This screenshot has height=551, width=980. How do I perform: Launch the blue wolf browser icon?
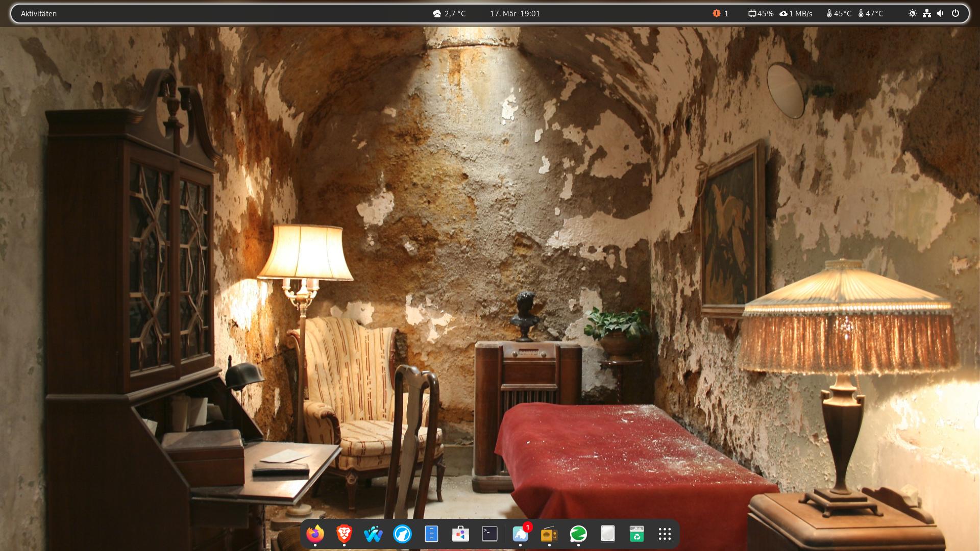[x=402, y=534]
